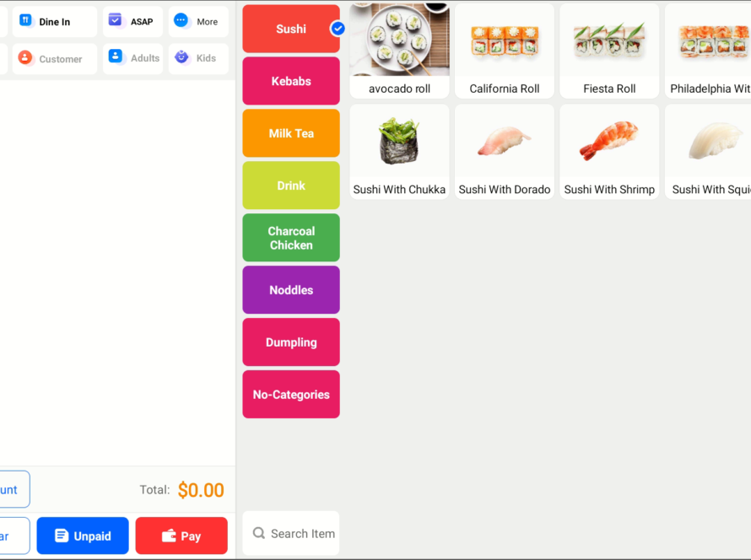751x560 pixels.
Task: Mark the order as Unpaid
Action: click(83, 536)
